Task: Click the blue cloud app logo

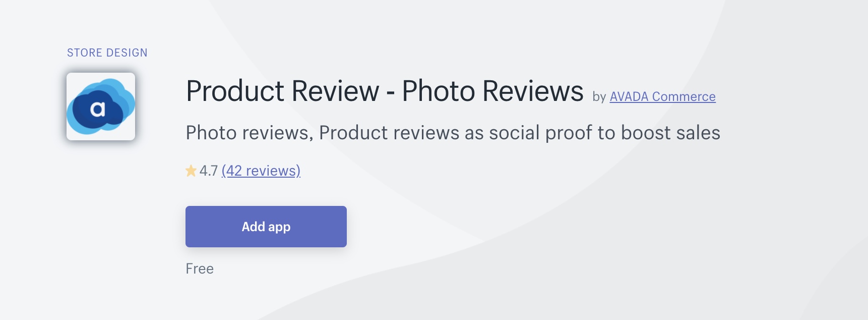Action: click(101, 106)
